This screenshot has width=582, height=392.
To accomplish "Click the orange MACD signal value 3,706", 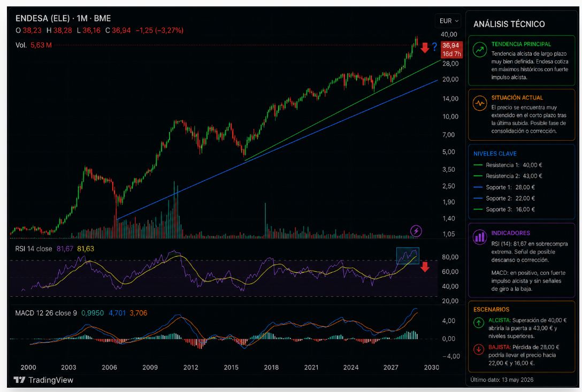I will coord(139,313).
